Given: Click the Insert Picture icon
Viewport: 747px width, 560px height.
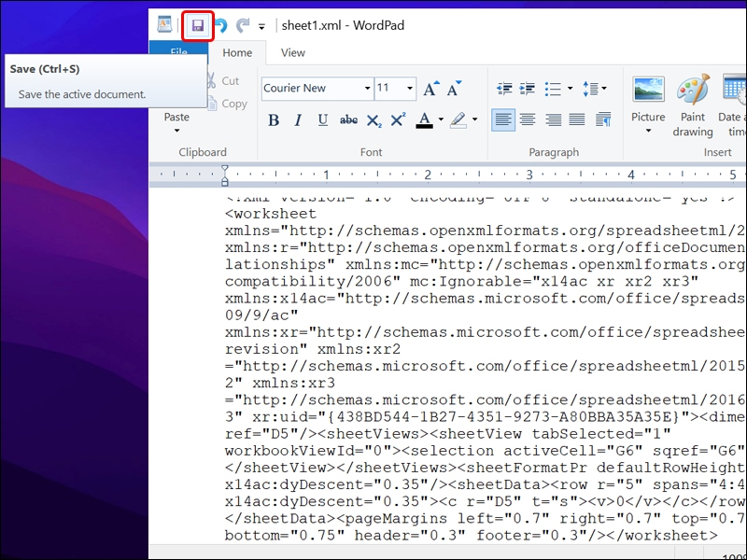Looking at the screenshot, I should click(x=648, y=90).
